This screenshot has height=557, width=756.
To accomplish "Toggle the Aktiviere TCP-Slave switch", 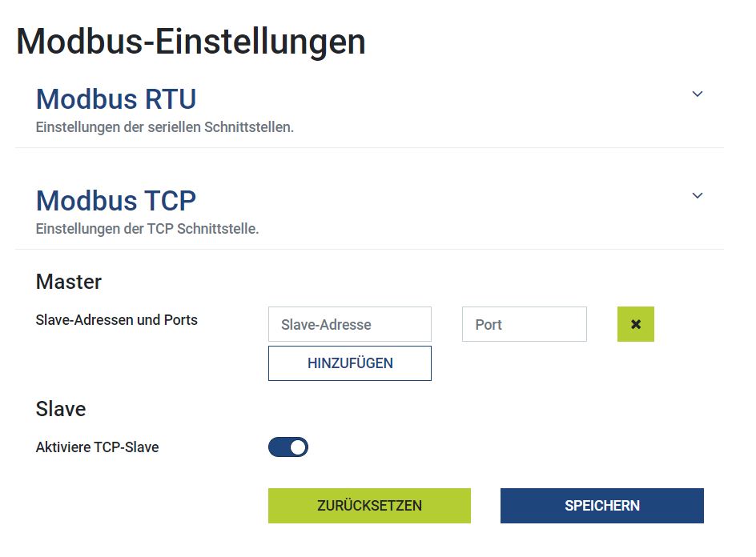I will pyautogui.click(x=288, y=447).
